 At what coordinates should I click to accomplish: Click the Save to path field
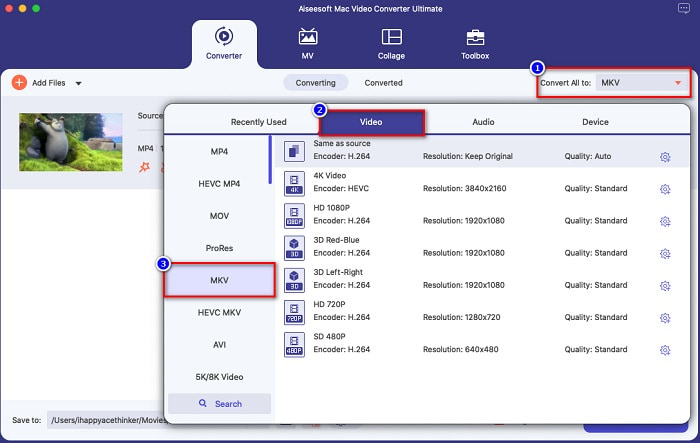pyautogui.click(x=106, y=420)
